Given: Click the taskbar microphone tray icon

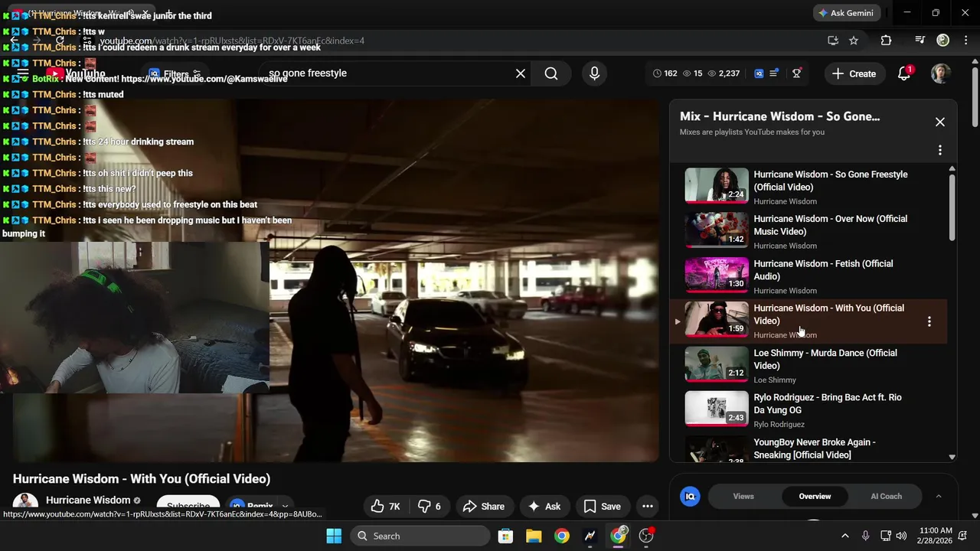Looking at the screenshot, I should point(865,536).
